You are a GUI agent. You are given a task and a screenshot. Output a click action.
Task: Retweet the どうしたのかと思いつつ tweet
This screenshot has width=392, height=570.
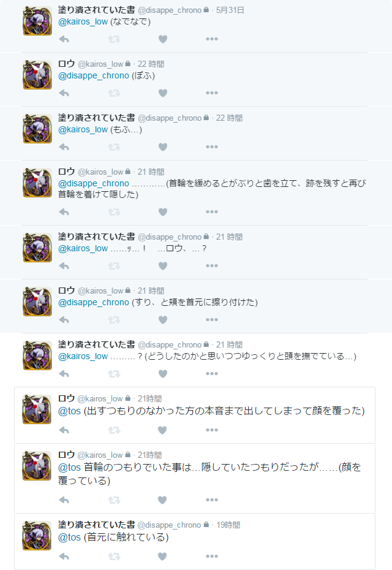coord(114,374)
